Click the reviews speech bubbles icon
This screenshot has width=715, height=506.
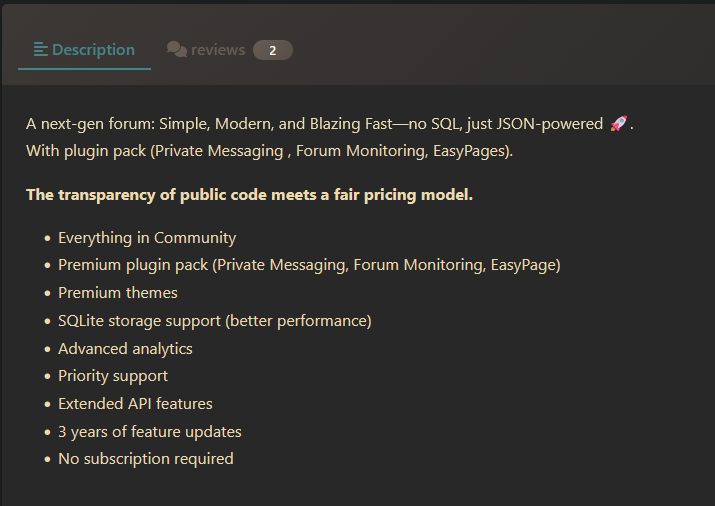[177, 50]
